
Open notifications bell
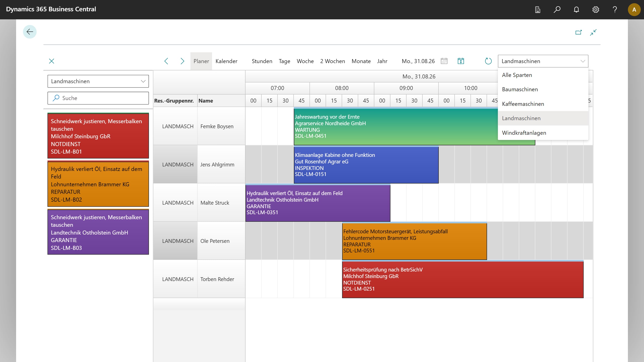coord(576,10)
